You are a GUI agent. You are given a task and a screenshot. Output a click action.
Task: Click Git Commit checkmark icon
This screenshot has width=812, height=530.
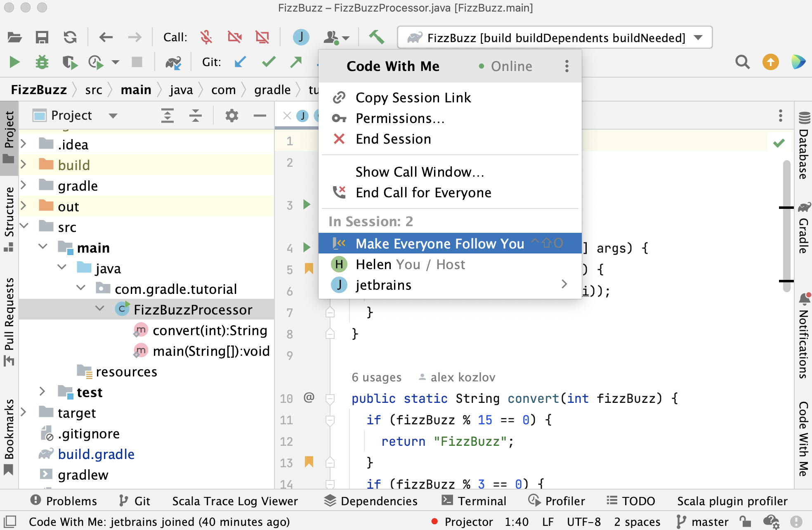click(x=269, y=62)
